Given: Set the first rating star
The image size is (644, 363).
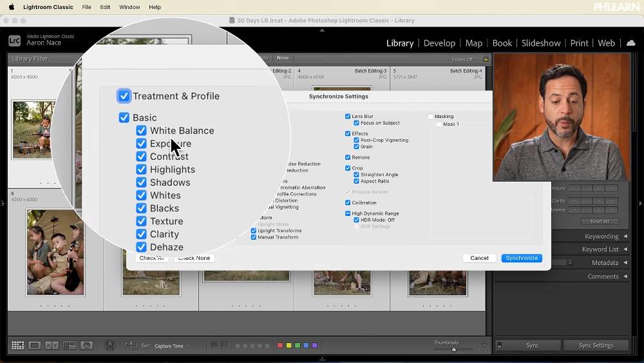Looking at the screenshot, I should [x=236, y=346].
